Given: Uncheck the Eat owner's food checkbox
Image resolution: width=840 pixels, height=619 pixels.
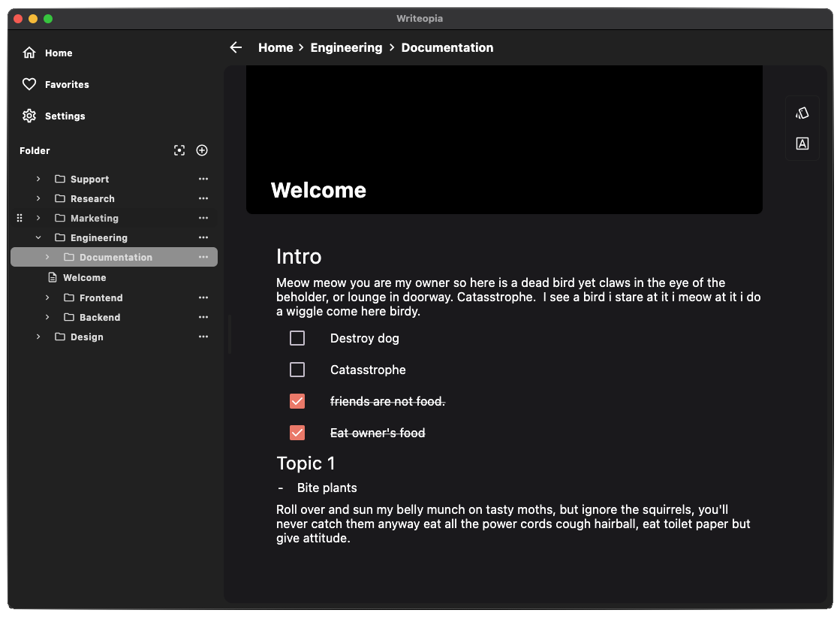Looking at the screenshot, I should (297, 433).
